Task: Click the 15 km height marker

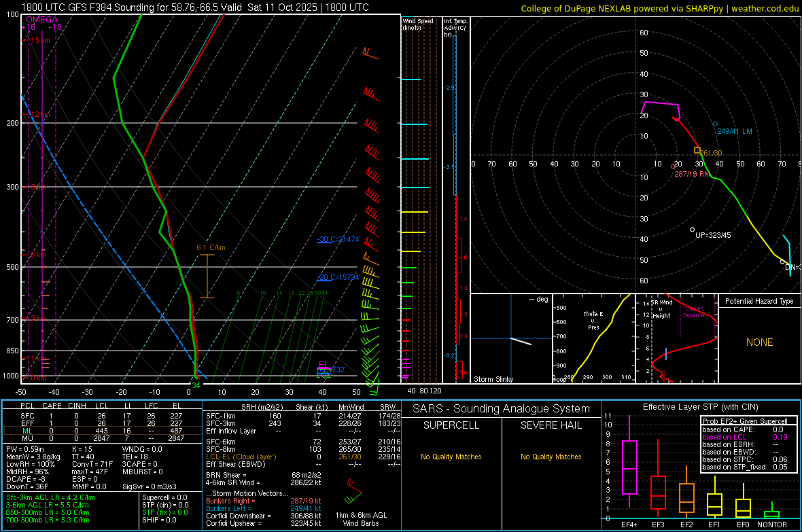Action: point(41,40)
